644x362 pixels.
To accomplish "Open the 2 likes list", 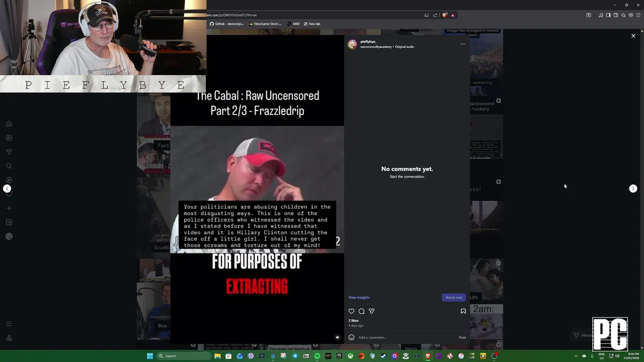I will [353, 320].
